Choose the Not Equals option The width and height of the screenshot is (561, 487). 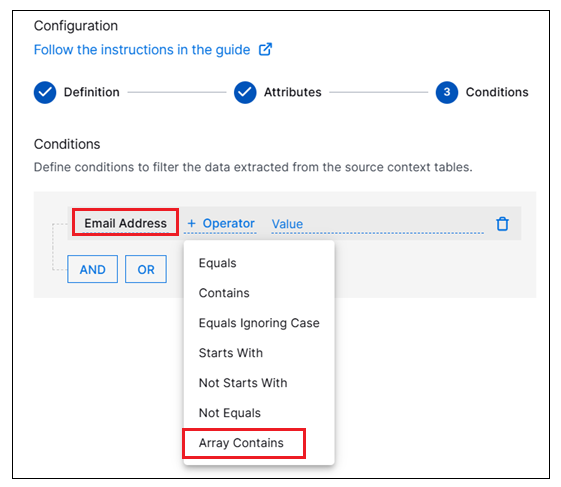230,413
